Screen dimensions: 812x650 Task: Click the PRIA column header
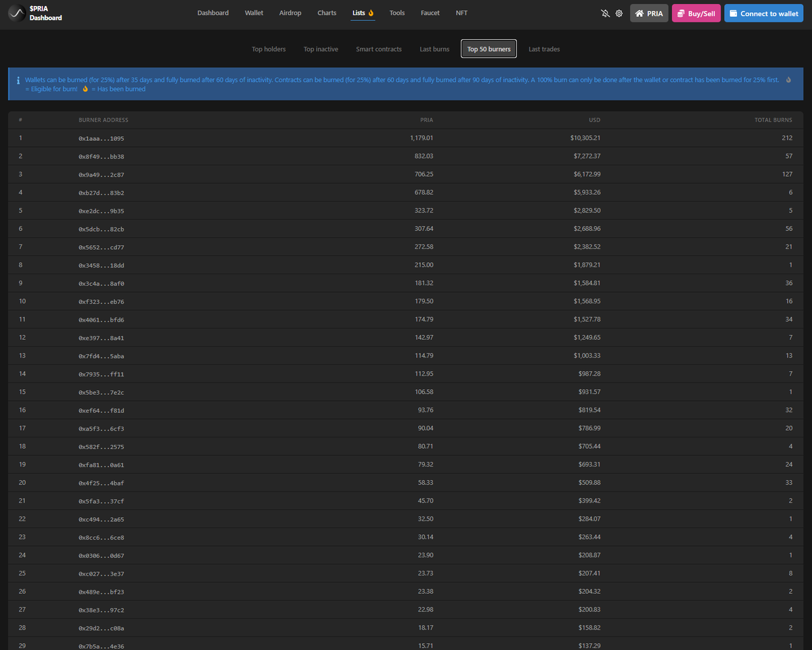click(x=426, y=120)
